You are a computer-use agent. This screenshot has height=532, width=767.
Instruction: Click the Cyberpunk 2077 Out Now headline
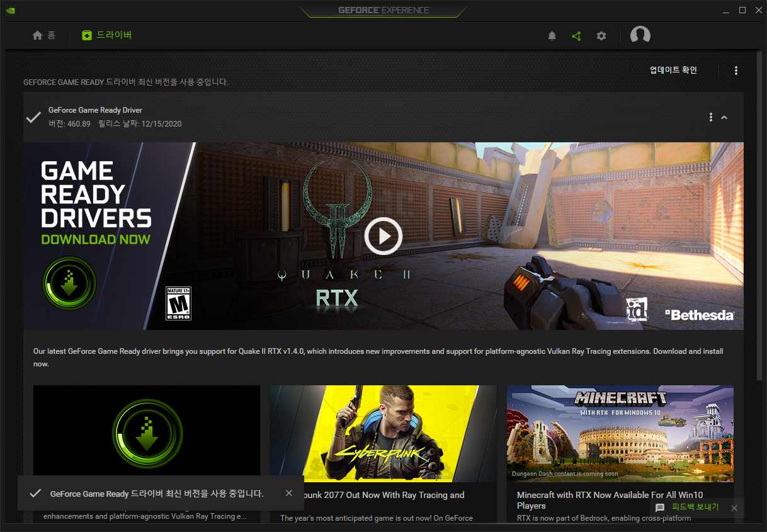tap(384, 495)
